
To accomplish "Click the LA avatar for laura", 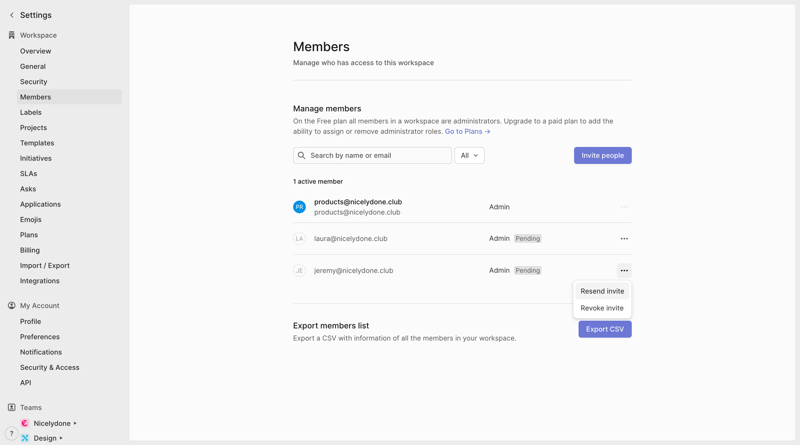I will point(299,238).
